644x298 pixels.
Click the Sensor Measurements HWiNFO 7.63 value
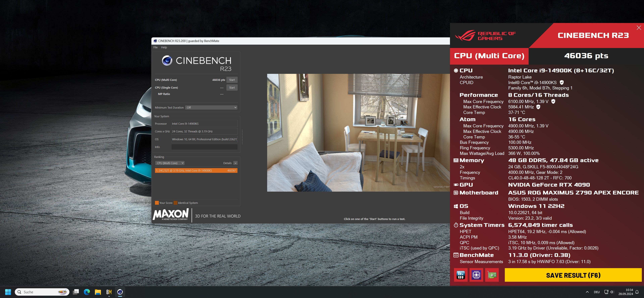tap(549, 261)
